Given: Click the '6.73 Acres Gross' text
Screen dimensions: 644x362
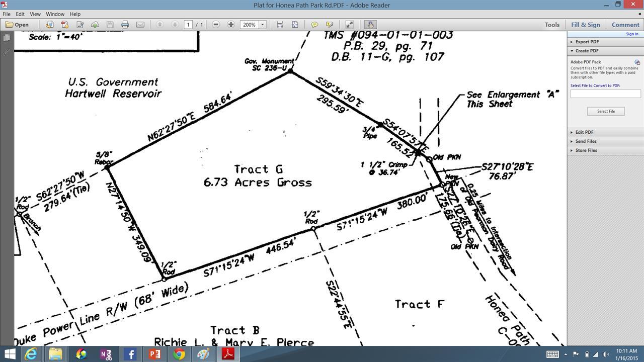Looking at the screenshot, I should [x=258, y=182].
